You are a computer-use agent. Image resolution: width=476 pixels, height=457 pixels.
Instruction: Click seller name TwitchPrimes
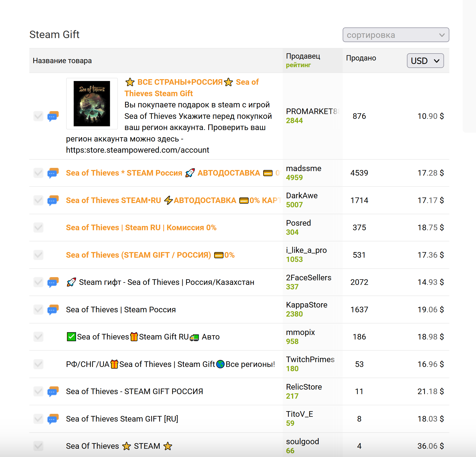pyautogui.click(x=310, y=359)
